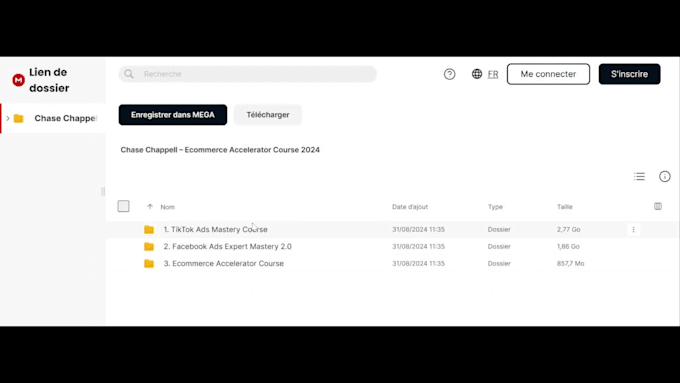Click size value 1,86 Go
This screenshot has width=680, height=383.
pos(568,246)
